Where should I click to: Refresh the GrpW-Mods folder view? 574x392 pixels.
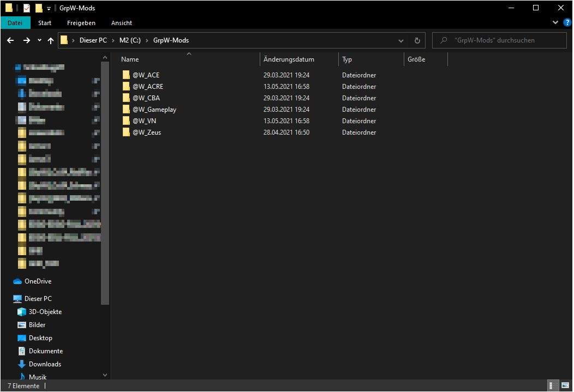pos(417,40)
